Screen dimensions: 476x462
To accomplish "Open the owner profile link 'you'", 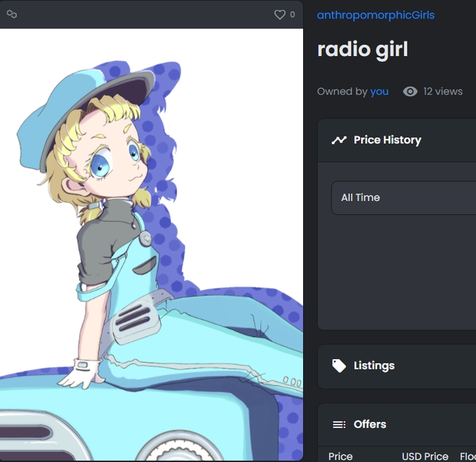I will tap(379, 92).
